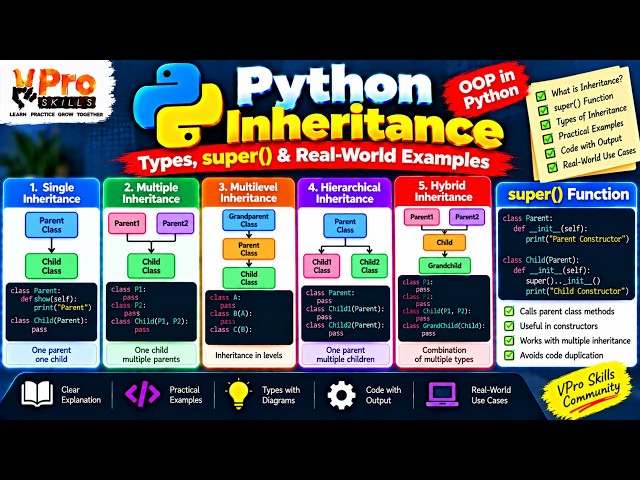Click the blue and yellow Python logo

178,107
